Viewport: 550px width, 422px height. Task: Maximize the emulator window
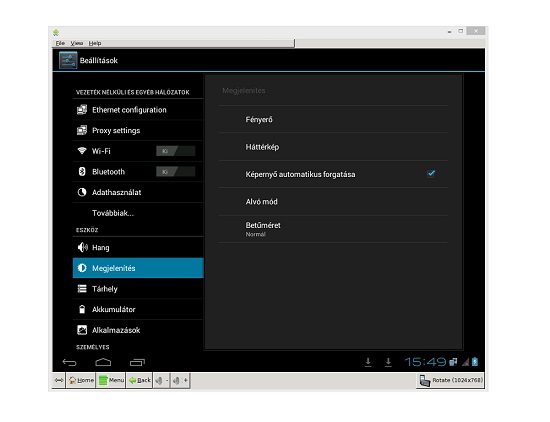(461, 31)
